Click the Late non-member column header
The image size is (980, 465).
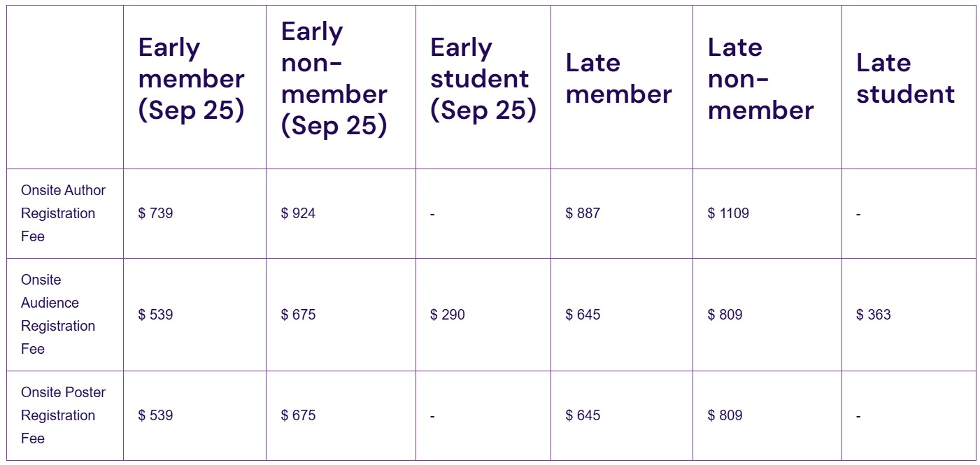click(761, 78)
